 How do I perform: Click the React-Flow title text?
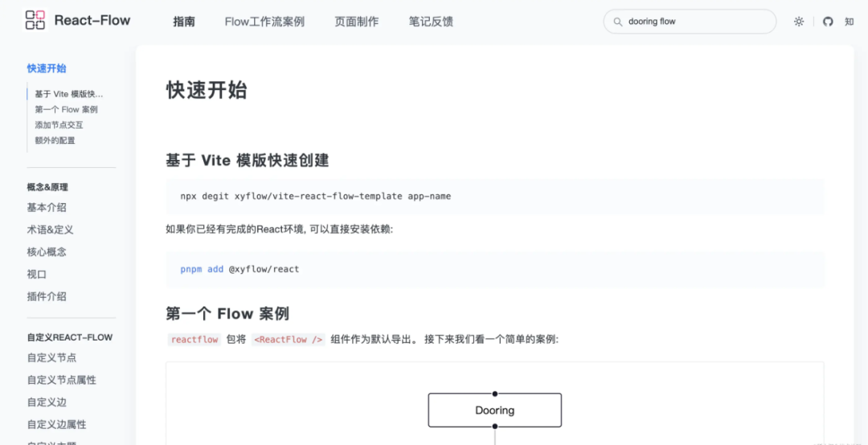click(x=92, y=20)
